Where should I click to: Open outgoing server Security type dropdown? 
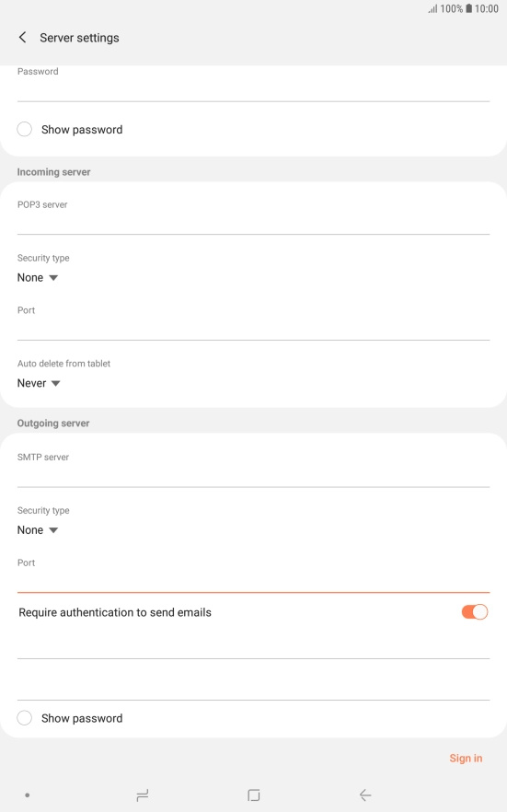click(38, 529)
